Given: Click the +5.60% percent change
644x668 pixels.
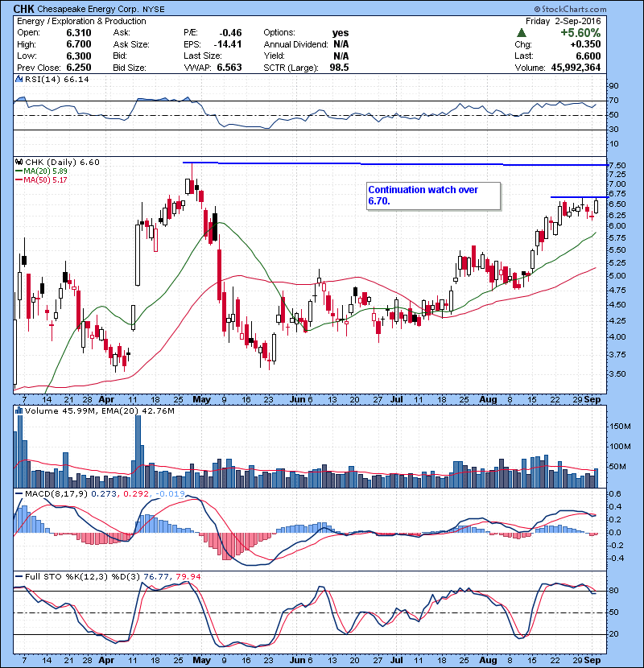Looking at the screenshot, I should (580, 33).
